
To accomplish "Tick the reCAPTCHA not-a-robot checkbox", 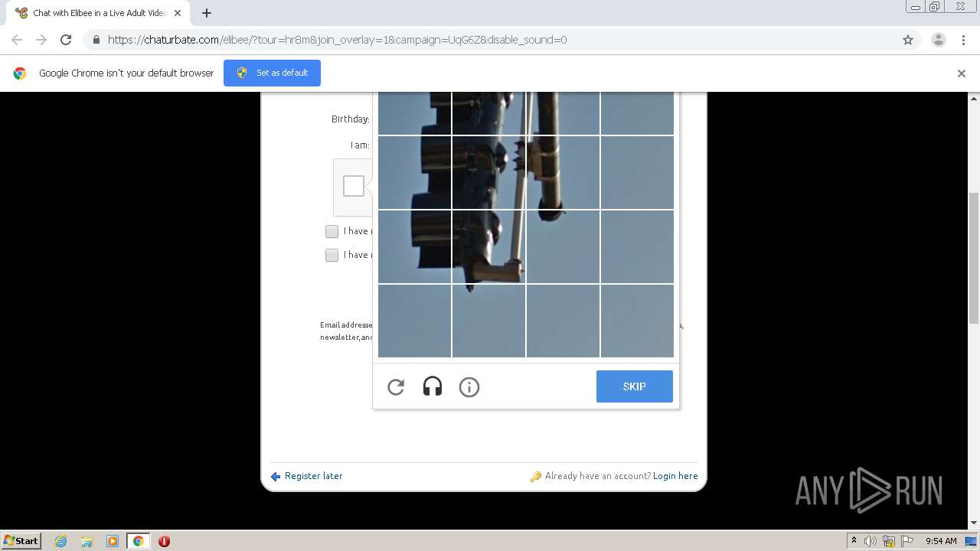I will tap(354, 186).
